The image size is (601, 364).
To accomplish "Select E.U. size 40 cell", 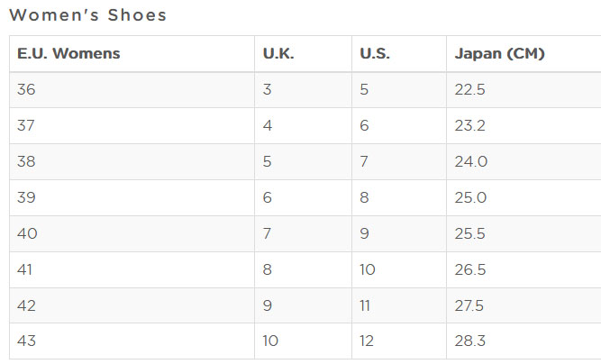I will coord(27,234).
